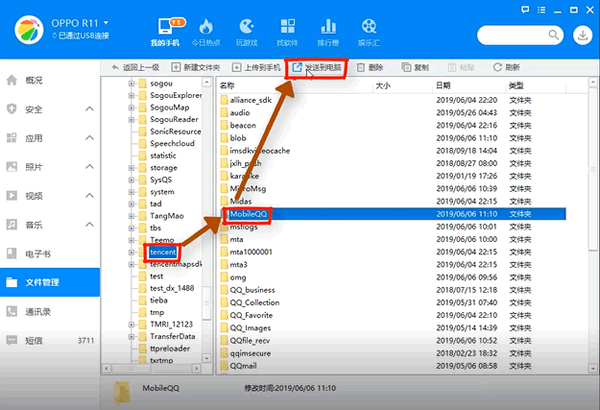This screenshot has width=600, height=410.
Task: Collapse the 视频 section chevron
Action: [90, 196]
